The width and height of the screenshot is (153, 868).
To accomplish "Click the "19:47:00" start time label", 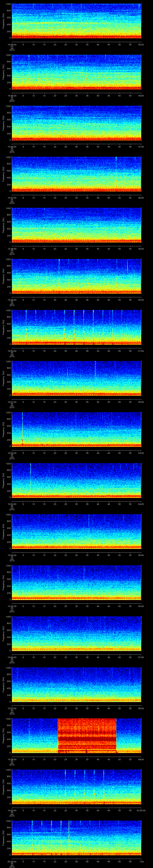I will tap(12, 197).
